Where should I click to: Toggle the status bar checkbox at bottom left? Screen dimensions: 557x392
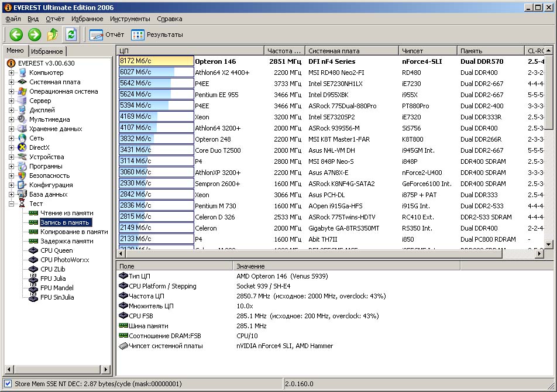click(x=8, y=384)
